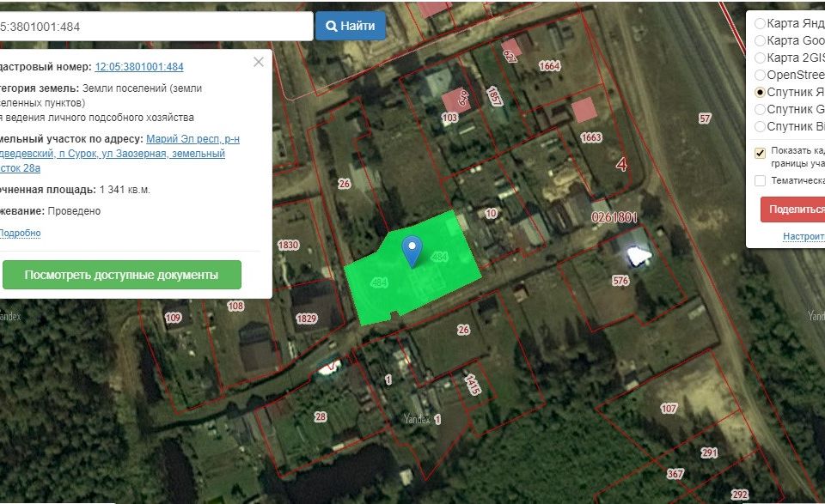Click the blue location pin on the map

pyautogui.click(x=413, y=249)
